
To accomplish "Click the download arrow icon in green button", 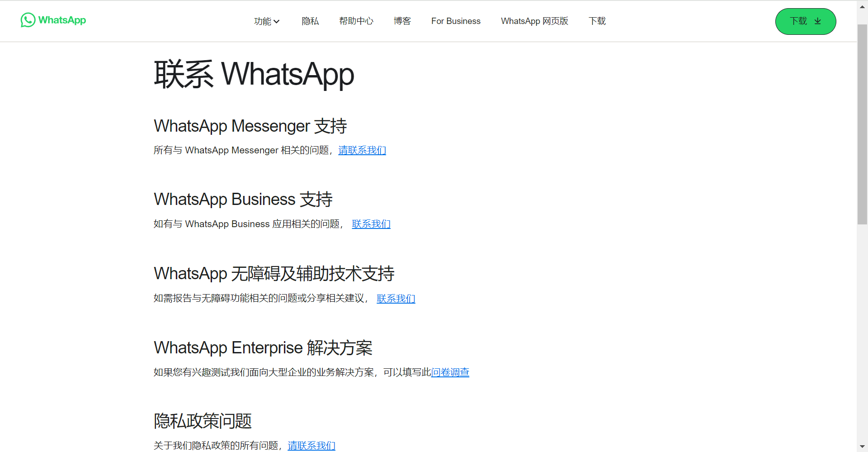I will (x=817, y=21).
